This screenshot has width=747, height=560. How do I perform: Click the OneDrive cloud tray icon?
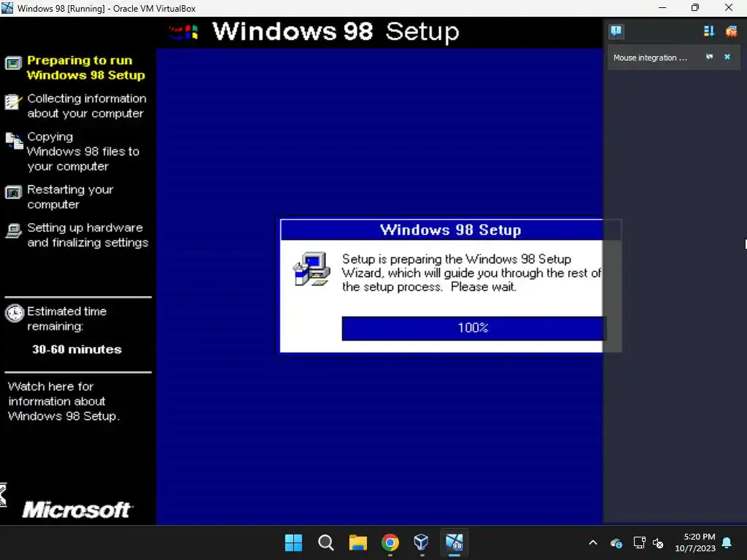pyautogui.click(x=616, y=542)
